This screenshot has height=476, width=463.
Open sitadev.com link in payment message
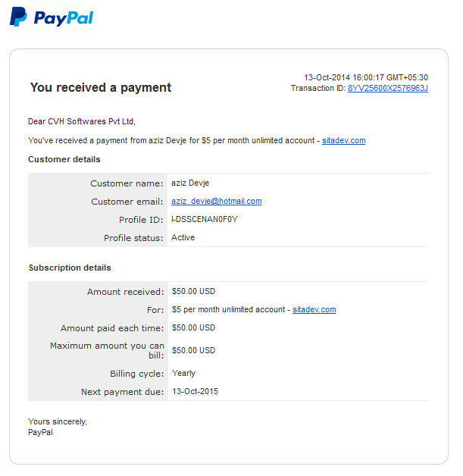[343, 140]
